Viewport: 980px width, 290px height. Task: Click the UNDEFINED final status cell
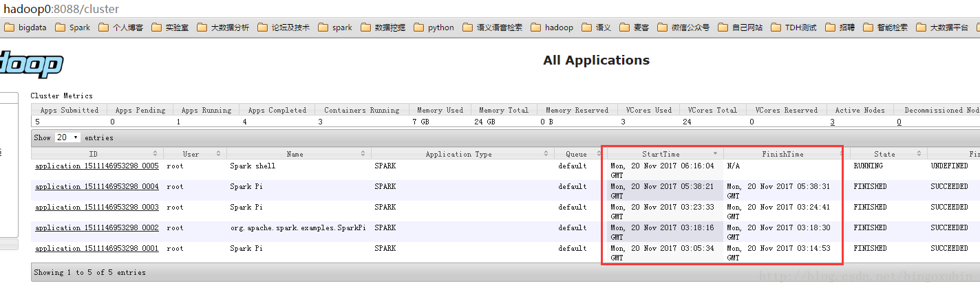coord(949,166)
